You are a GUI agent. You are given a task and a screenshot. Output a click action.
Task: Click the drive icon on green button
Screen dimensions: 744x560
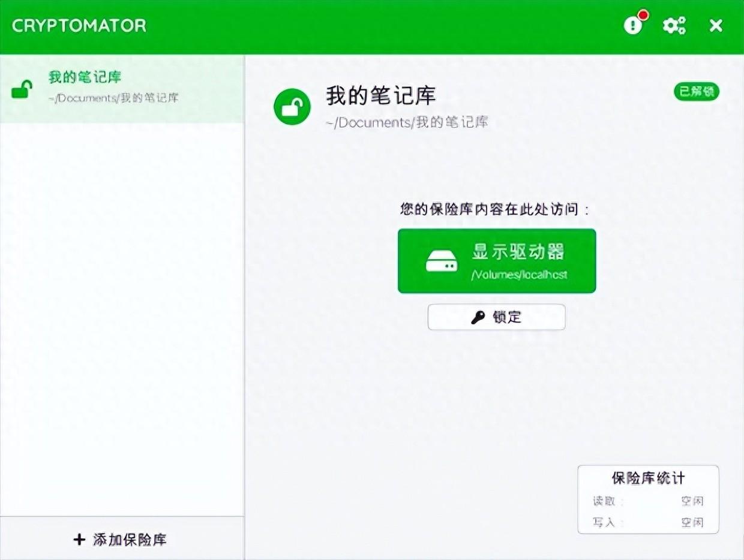point(441,261)
